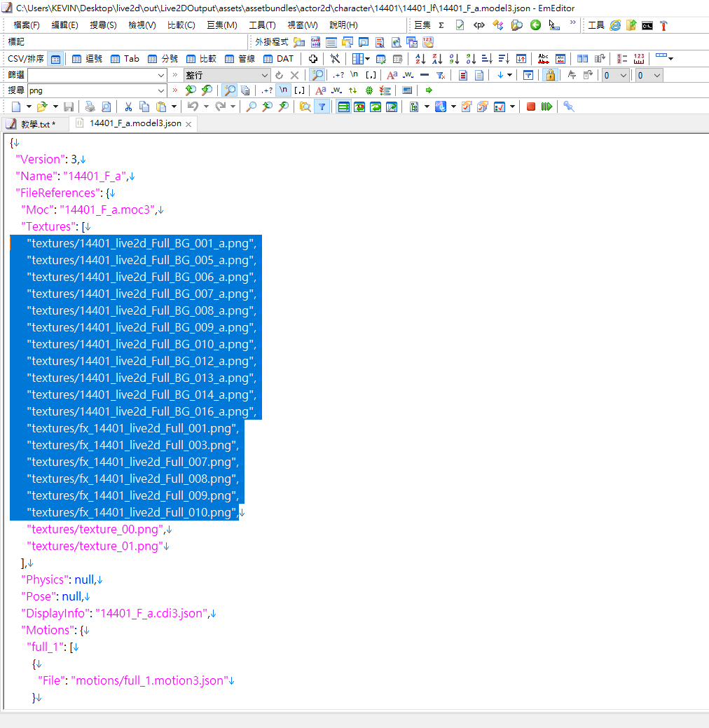The image size is (709, 728).
Task: Toggle the \n escape sequence option in search bar
Action: [284, 90]
